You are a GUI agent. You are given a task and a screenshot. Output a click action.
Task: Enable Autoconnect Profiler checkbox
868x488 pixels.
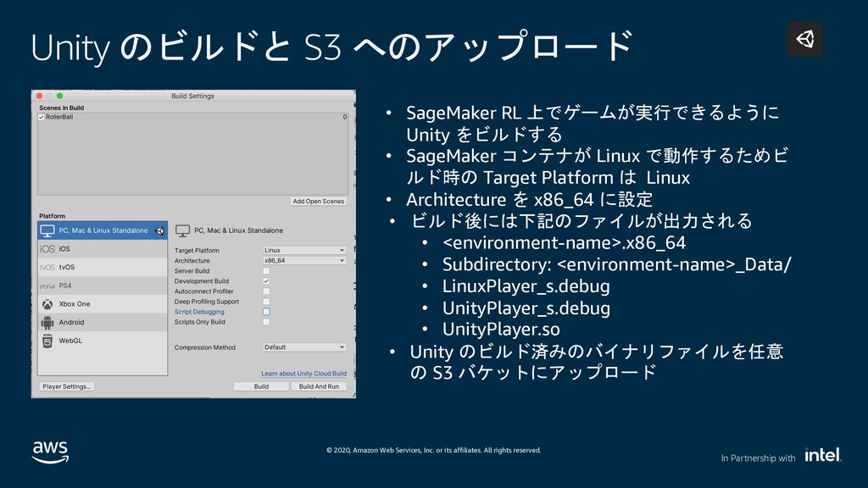266,291
